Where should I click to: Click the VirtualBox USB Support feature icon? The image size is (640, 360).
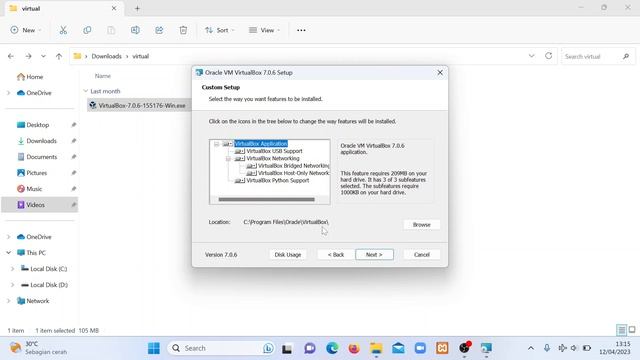coord(240,151)
